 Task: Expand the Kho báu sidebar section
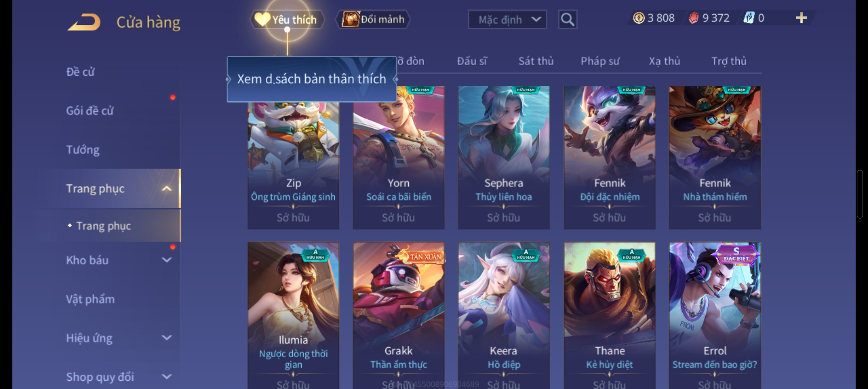167,260
